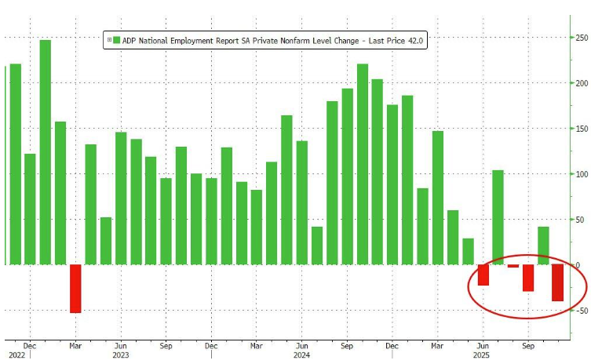Click the tallest green bar in early 2023
This screenshot has width=591, height=364.
click(46, 149)
